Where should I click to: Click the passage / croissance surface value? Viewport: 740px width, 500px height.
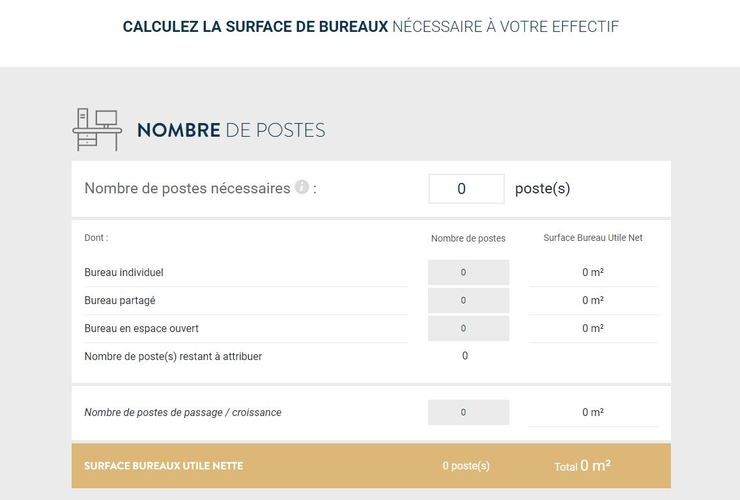[593, 412]
